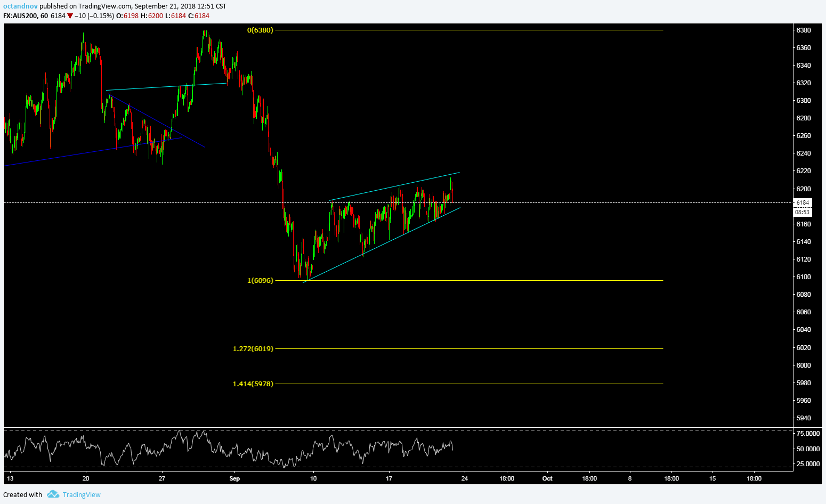Click the current price tag 6184
The width and height of the screenshot is (826, 504).
click(x=803, y=202)
